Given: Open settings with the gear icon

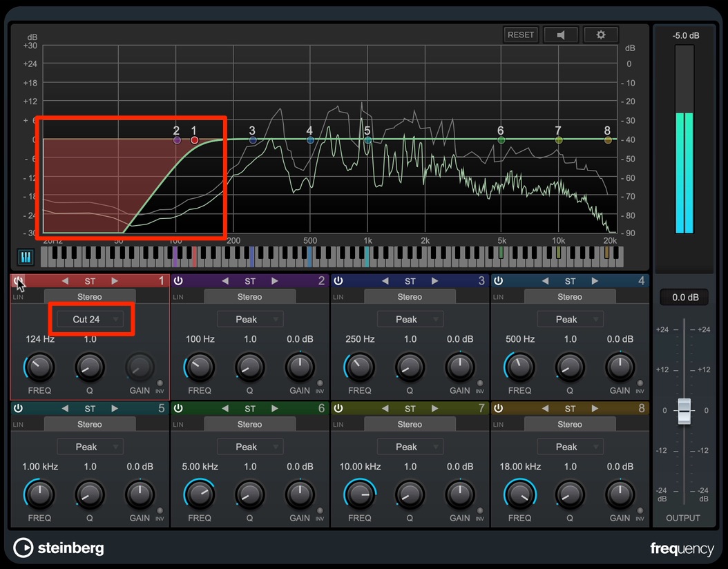Looking at the screenshot, I should click(601, 35).
